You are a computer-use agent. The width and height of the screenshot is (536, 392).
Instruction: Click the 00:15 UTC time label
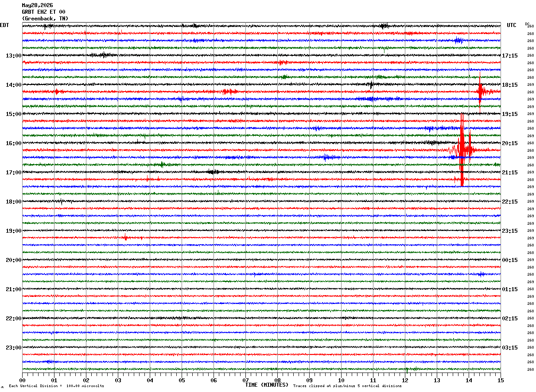click(510, 260)
